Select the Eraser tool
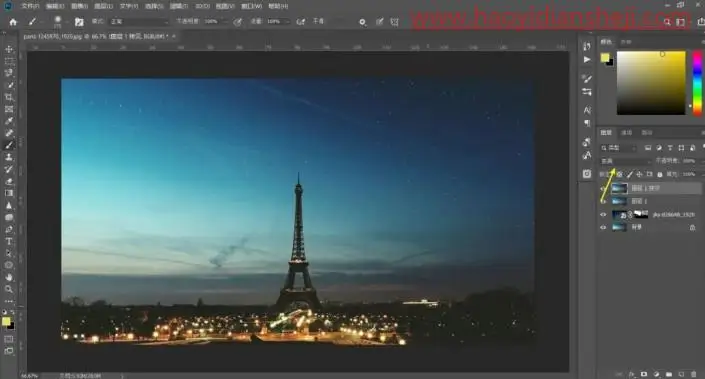Viewport: 705px width, 379px height. [x=9, y=181]
